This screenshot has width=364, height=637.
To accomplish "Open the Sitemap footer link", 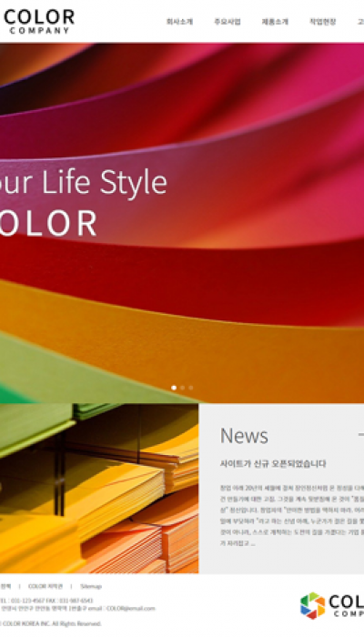I will [x=91, y=586].
